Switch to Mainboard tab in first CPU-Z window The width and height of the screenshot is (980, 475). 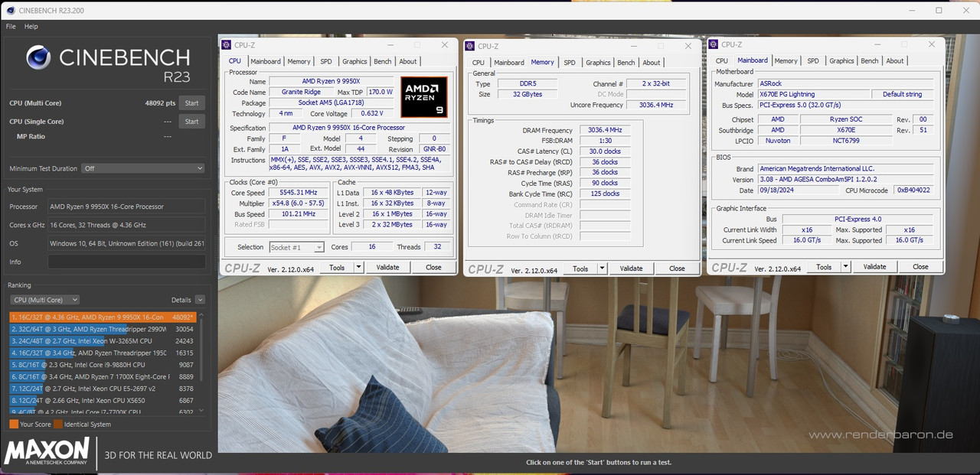click(x=266, y=61)
